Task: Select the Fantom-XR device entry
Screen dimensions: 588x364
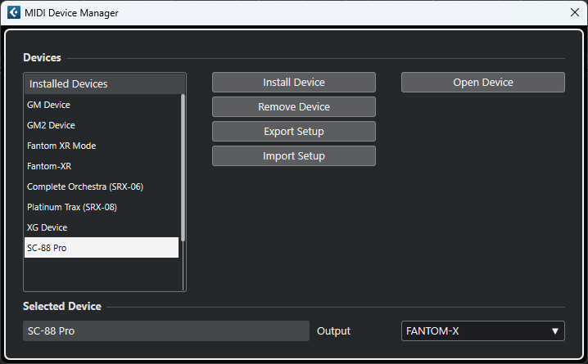Action: pyautogui.click(x=102, y=166)
